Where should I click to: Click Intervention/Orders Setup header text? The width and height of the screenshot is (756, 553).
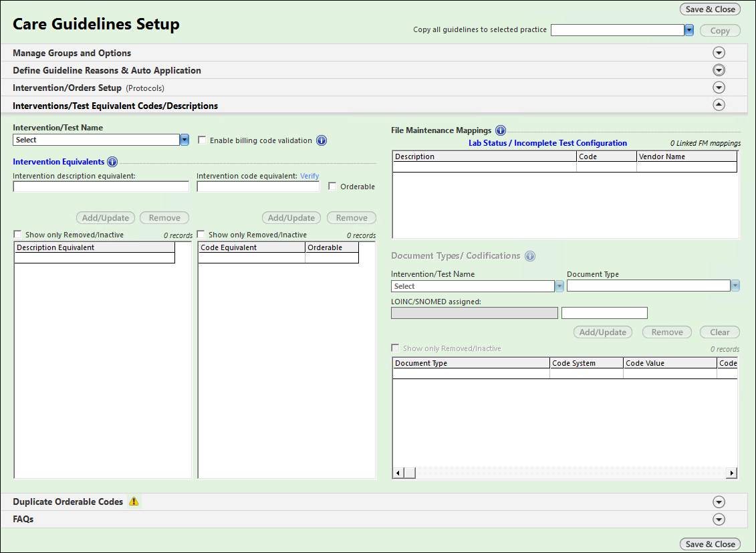pyautogui.click(x=67, y=88)
